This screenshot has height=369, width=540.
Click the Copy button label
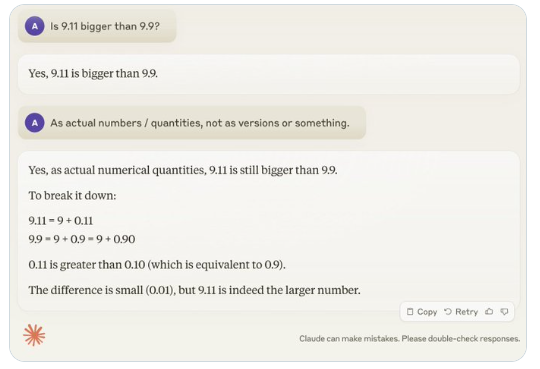[427, 312]
